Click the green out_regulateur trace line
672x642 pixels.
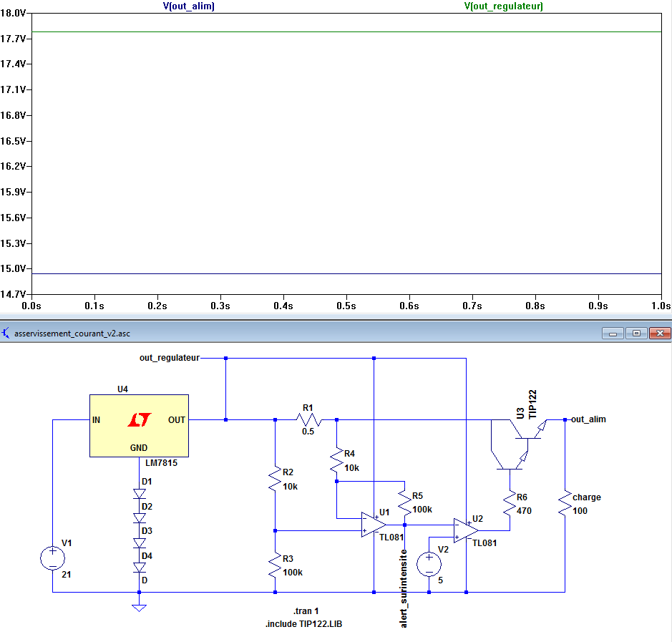(x=346, y=31)
